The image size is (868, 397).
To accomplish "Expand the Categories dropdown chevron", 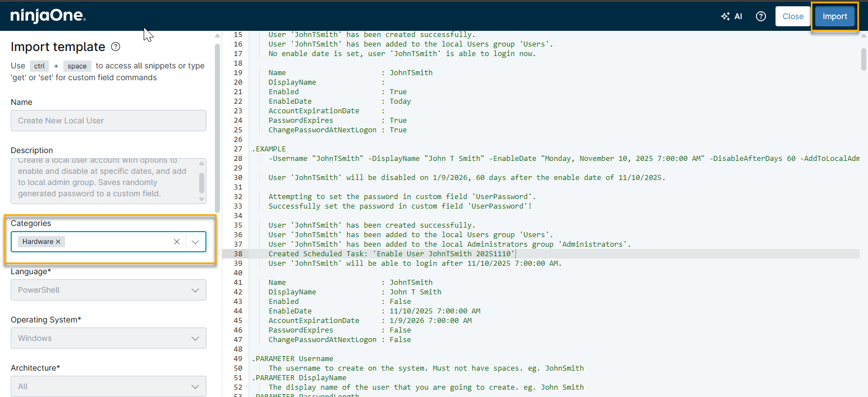I will pos(195,242).
